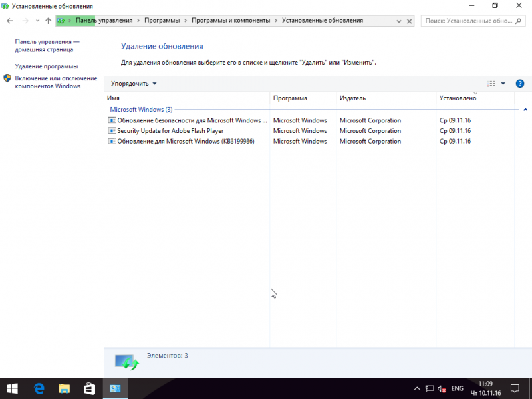Screen dimensions: 532x399
Task: Click the view layout icon
Action: 491,84
